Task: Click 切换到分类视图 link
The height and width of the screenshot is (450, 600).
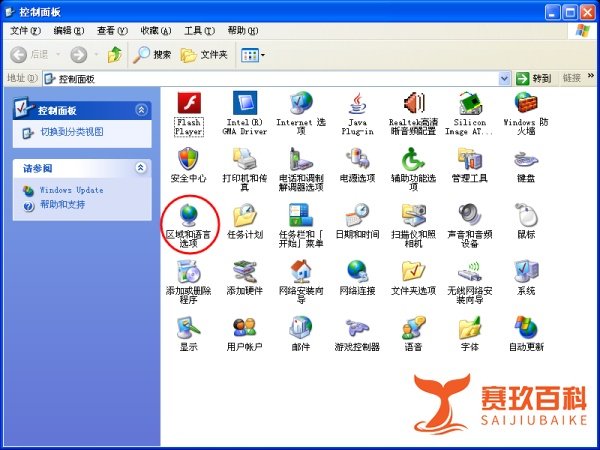Action: coord(72,132)
